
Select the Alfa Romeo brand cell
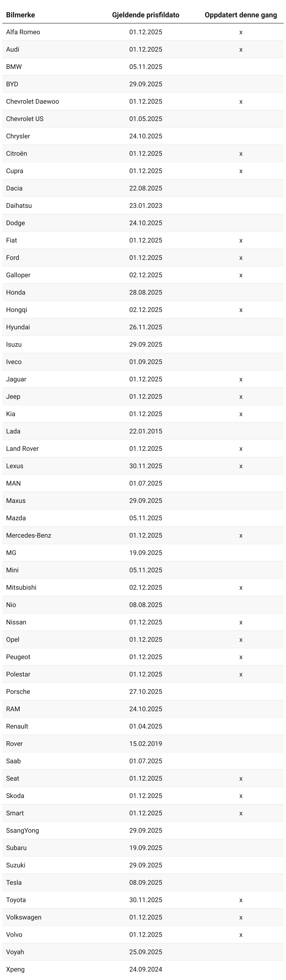click(23, 32)
